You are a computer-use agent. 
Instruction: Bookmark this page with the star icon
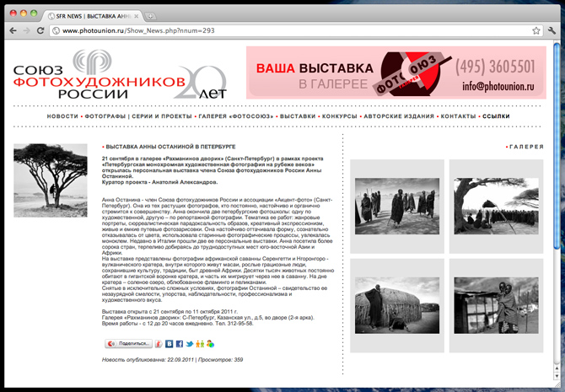[536, 30]
